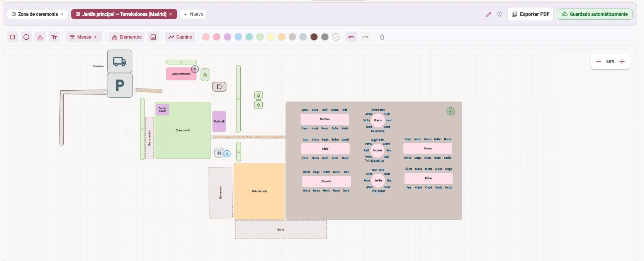
Task: Select the Altar ceremonia block
Action: tap(181, 74)
